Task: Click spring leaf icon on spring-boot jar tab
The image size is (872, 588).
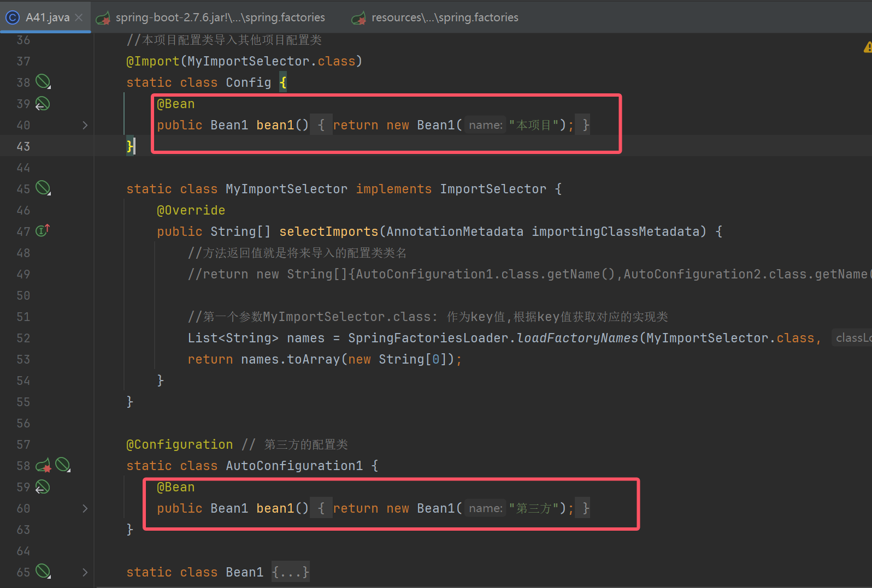Action: tap(103, 18)
